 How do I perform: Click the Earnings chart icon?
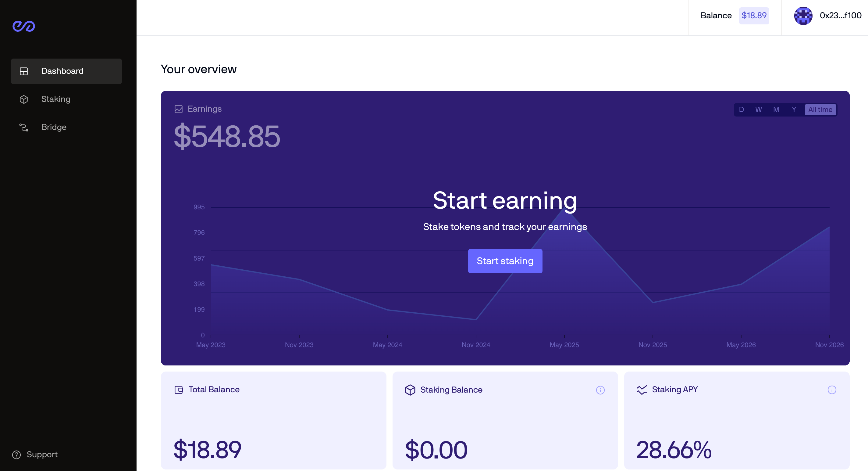178,109
